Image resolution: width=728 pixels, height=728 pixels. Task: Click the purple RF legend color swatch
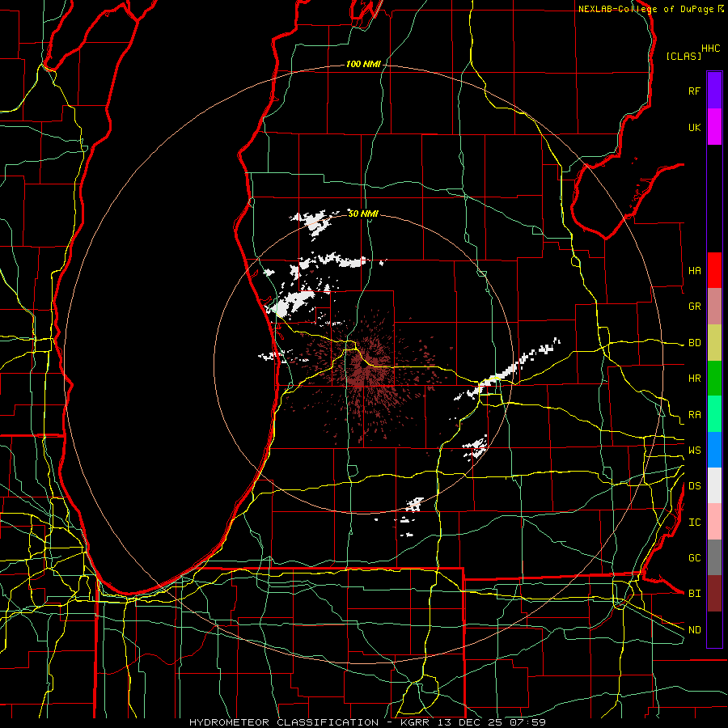pos(714,91)
